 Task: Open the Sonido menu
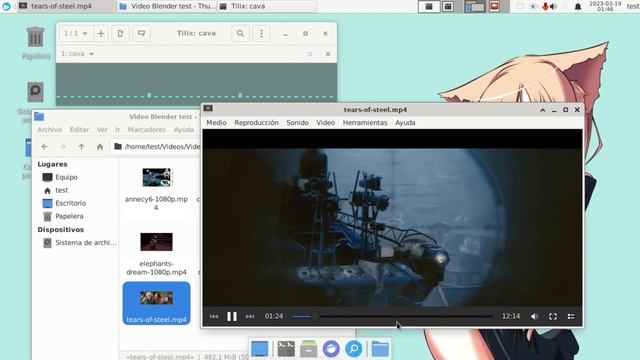pos(297,122)
